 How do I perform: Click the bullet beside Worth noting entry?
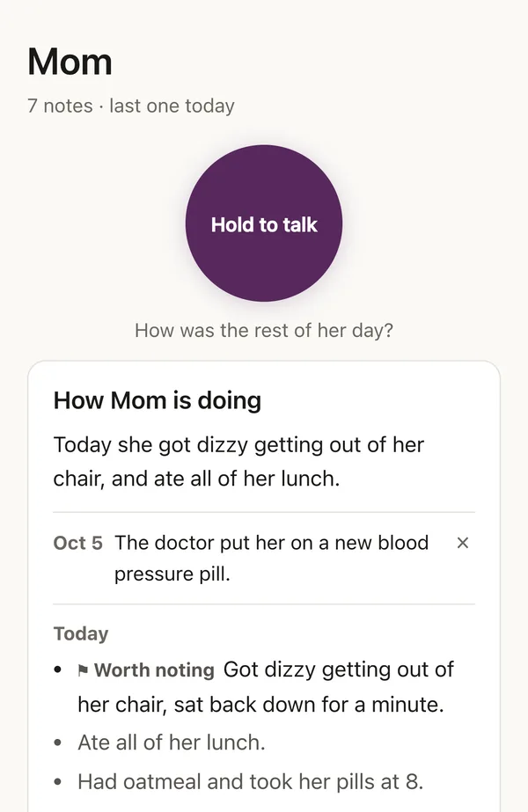pyautogui.click(x=58, y=670)
